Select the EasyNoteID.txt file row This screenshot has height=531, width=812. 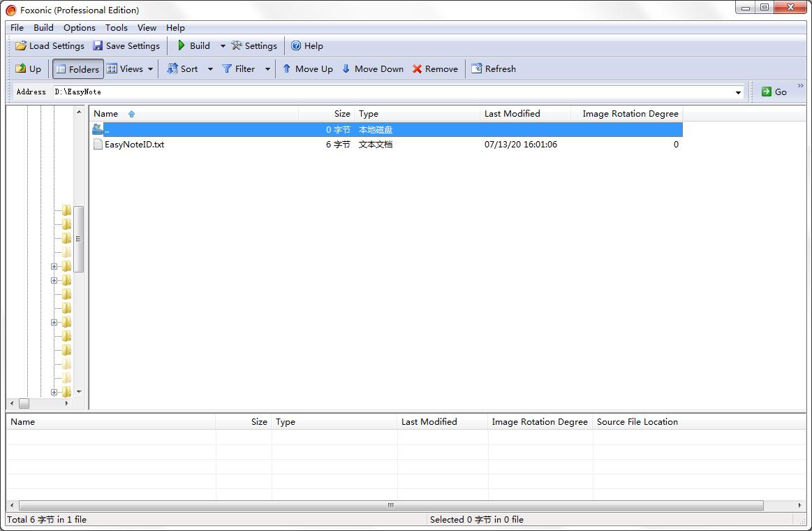click(387, 145)
